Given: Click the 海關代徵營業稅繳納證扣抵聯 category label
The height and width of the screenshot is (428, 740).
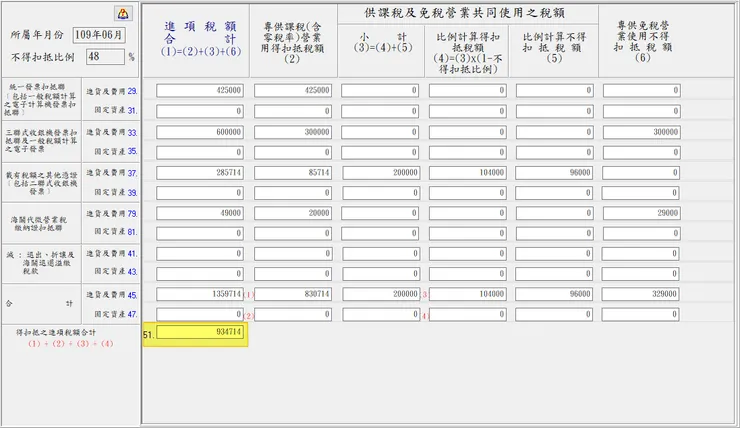Looking at the screenshot, I should click(x=41, y=224).
